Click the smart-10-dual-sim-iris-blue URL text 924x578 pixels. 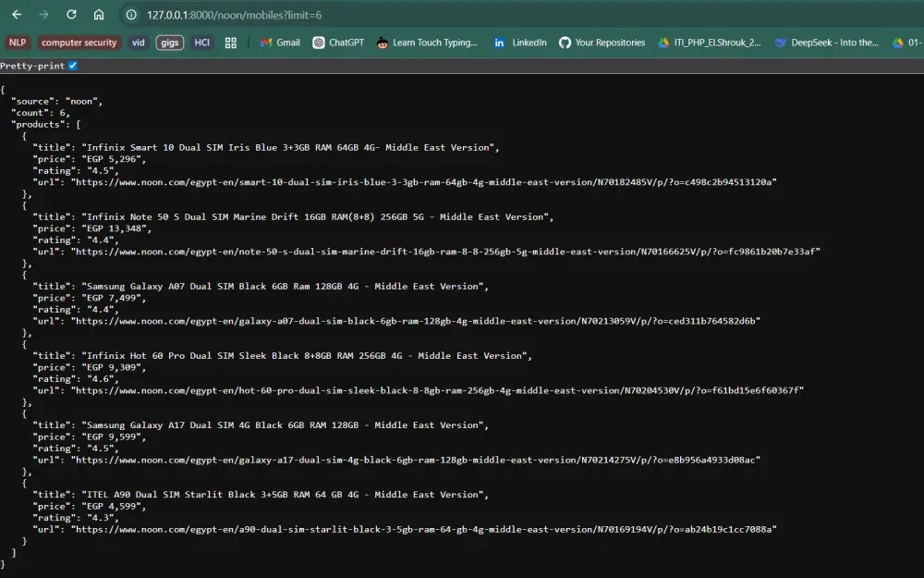click(x=424, y=182)
